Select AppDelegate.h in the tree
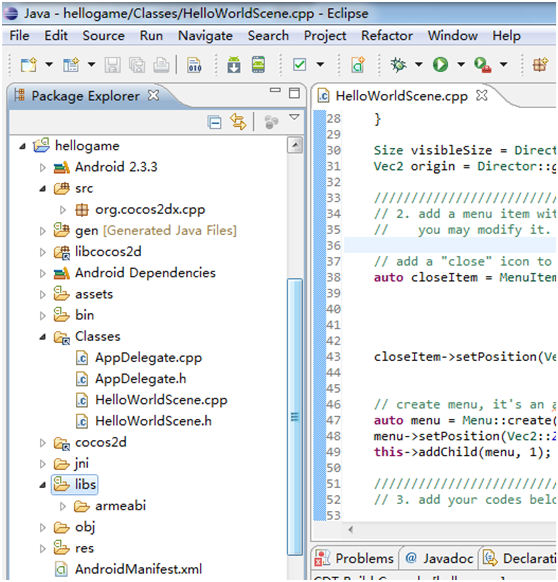This screenshot has width=558, height=582. 141,379
